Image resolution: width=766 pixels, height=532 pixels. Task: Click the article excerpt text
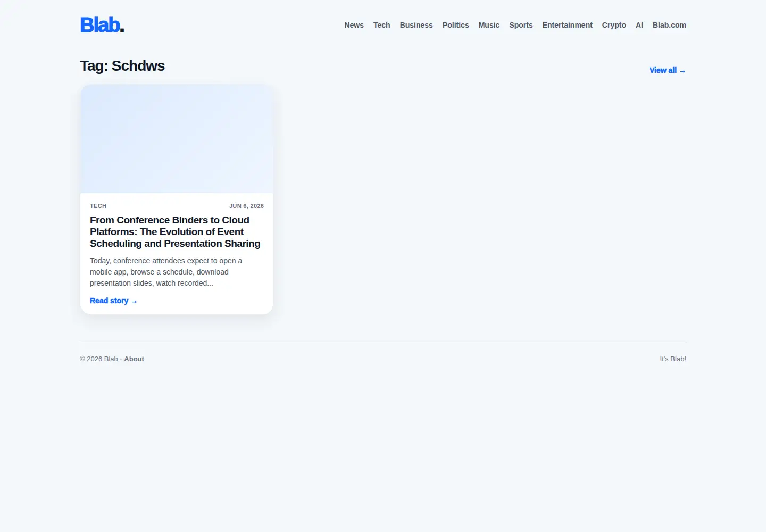[166, 272]
